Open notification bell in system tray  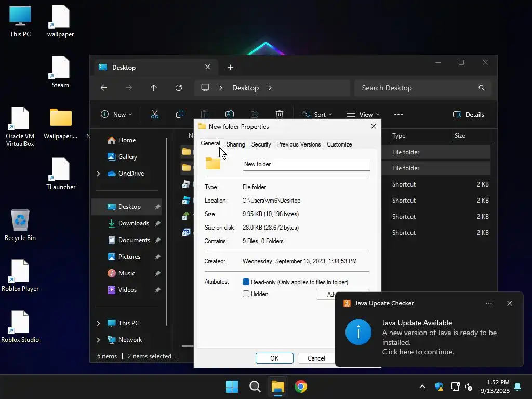pyautogui.click(x=518, y=387)
